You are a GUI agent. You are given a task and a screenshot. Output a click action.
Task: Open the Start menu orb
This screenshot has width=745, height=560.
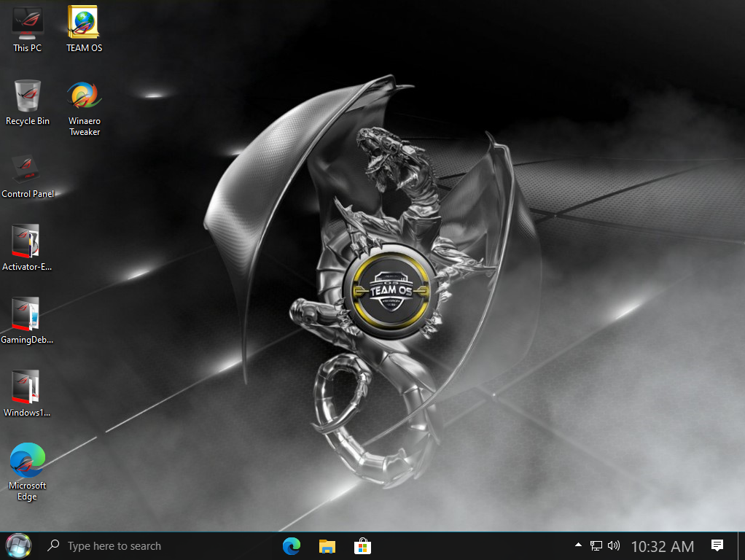coord(18,545)
